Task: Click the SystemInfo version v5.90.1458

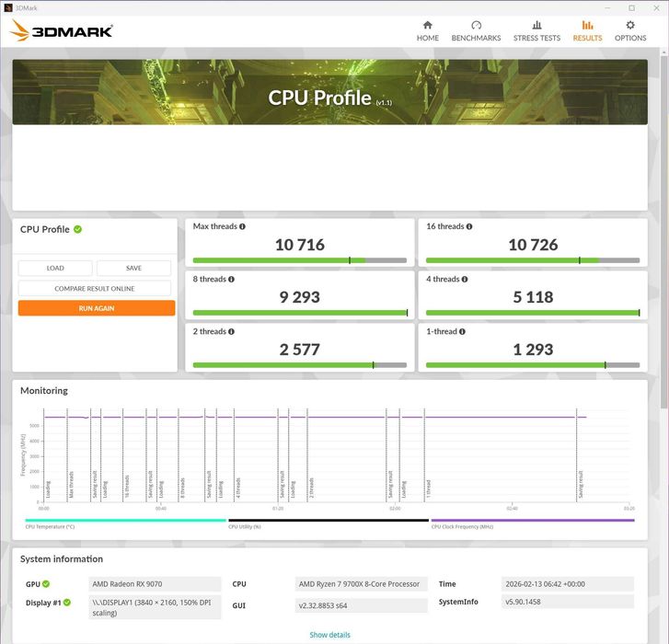Action: [x=568, y=602]
